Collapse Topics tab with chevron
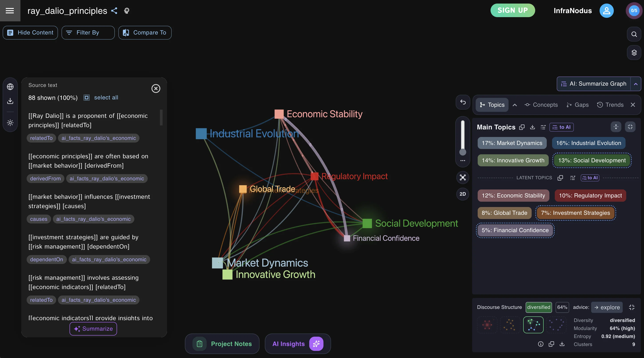Image resolution: width=644 pixels, height=358 pixels. [515, 105]
